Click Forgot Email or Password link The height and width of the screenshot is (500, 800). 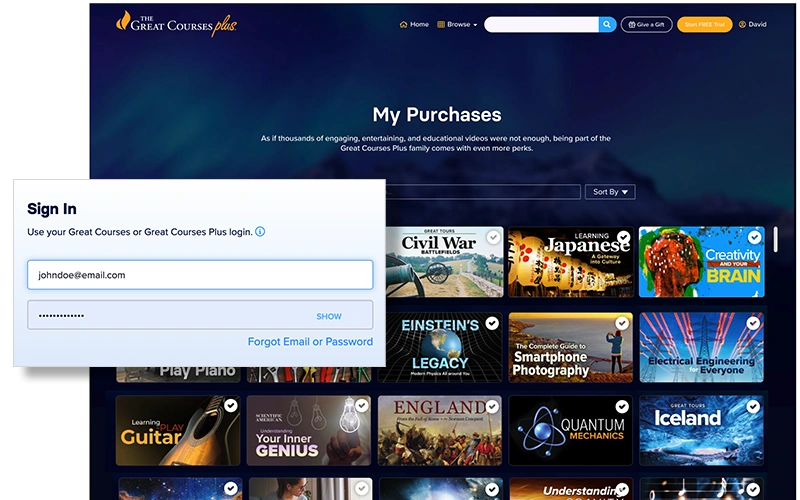(310, 342)
